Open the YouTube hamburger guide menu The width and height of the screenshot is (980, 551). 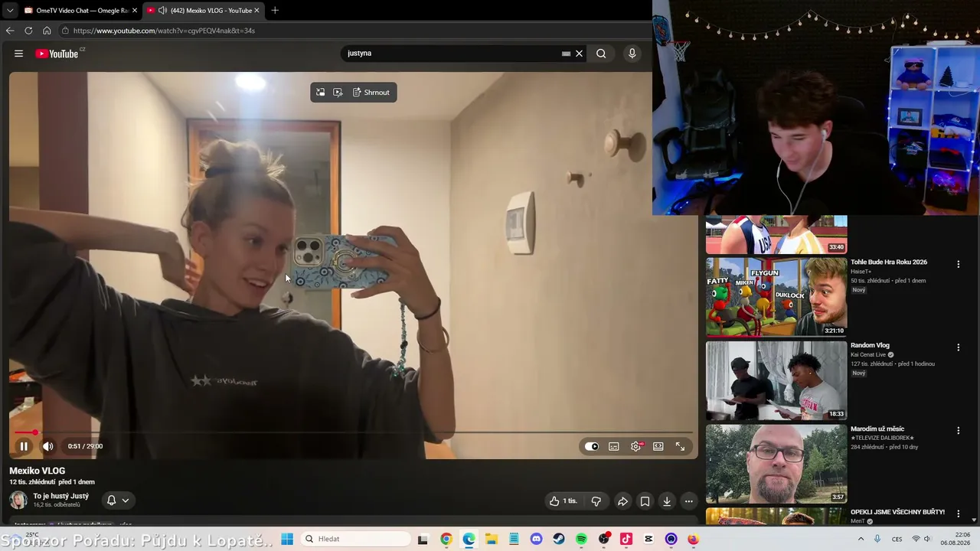tap(18, 54)
